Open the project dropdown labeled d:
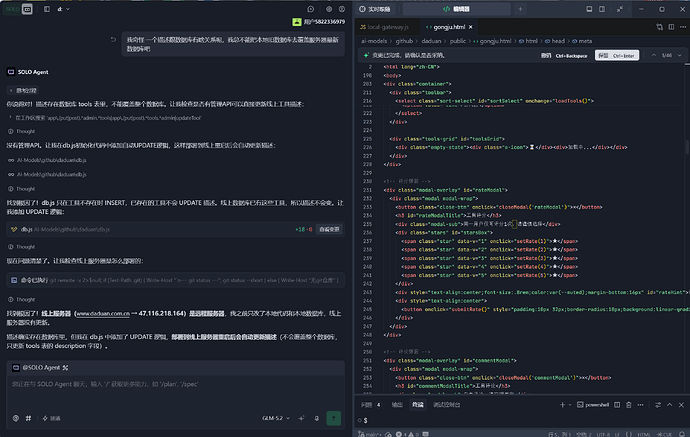 tap(63, 9)
